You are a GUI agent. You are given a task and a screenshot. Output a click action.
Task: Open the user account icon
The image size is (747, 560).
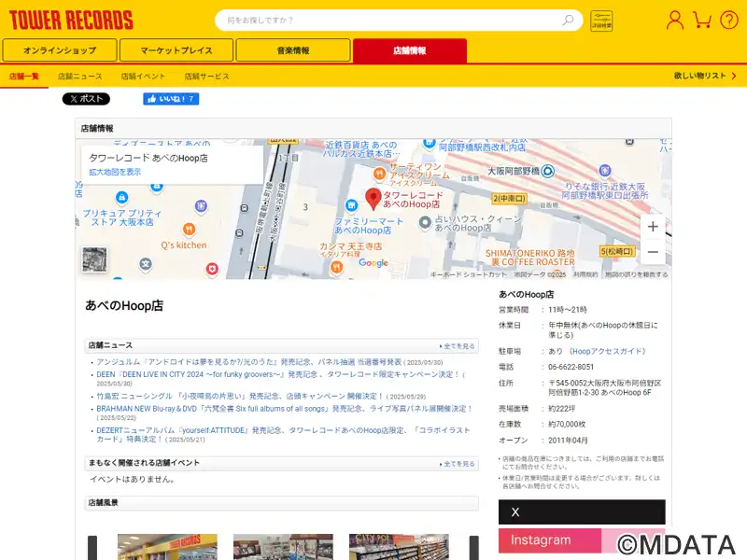[x=674, y=20]
